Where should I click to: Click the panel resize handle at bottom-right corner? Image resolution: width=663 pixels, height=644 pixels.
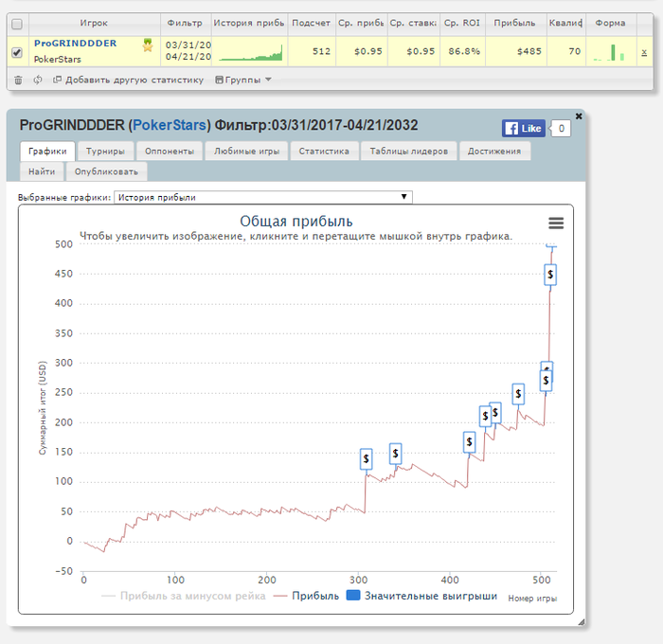(x=581, y=621)
